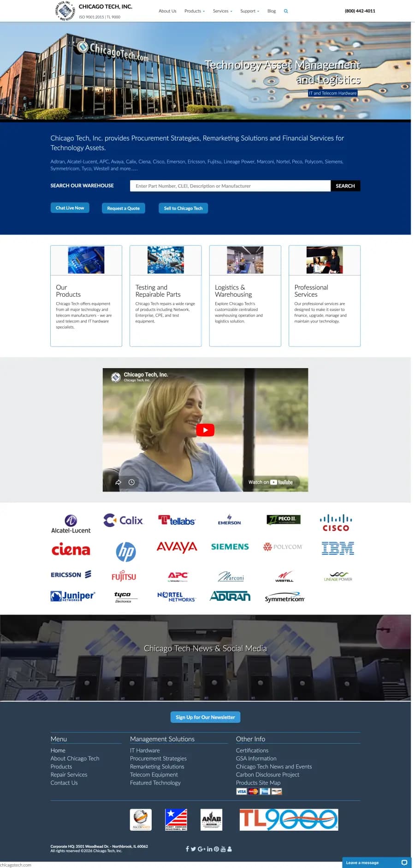This screenshot has height=868, width=415.
Task: Click the ANAB accreditation badge
Action: pos(211,820)
